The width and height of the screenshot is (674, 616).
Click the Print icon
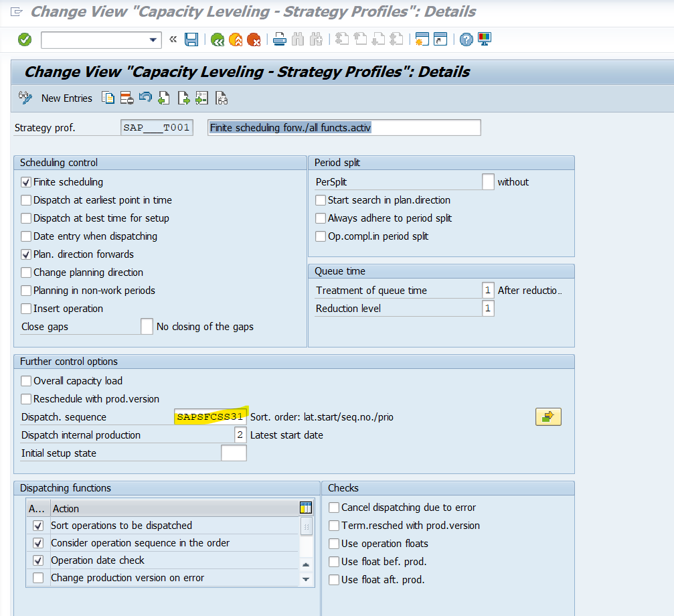point(280,40)
